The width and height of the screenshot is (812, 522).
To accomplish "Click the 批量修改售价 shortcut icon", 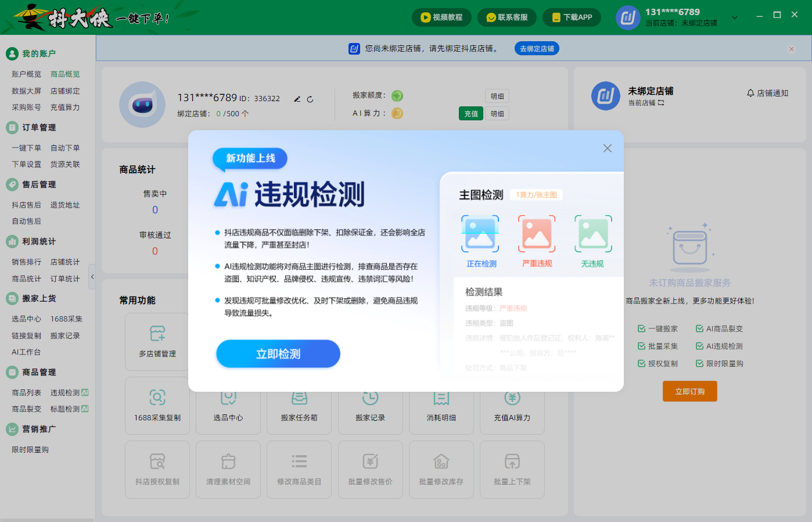I will [371, 462].
